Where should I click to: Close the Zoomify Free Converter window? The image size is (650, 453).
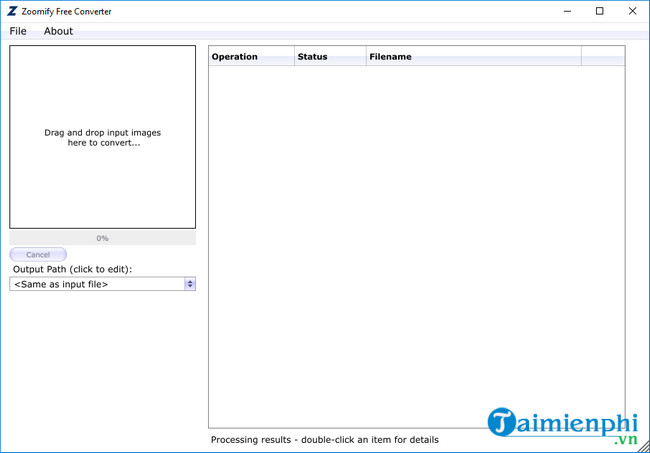click(632, 11)
